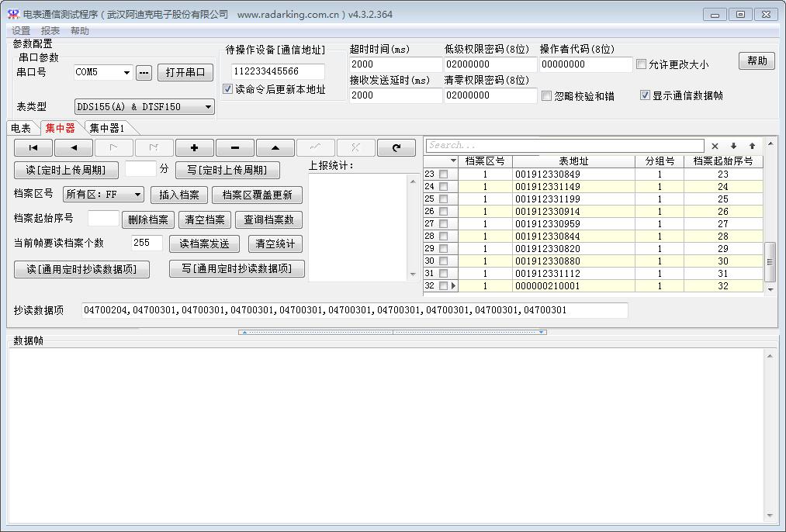Go to first record in navigator

33,147
